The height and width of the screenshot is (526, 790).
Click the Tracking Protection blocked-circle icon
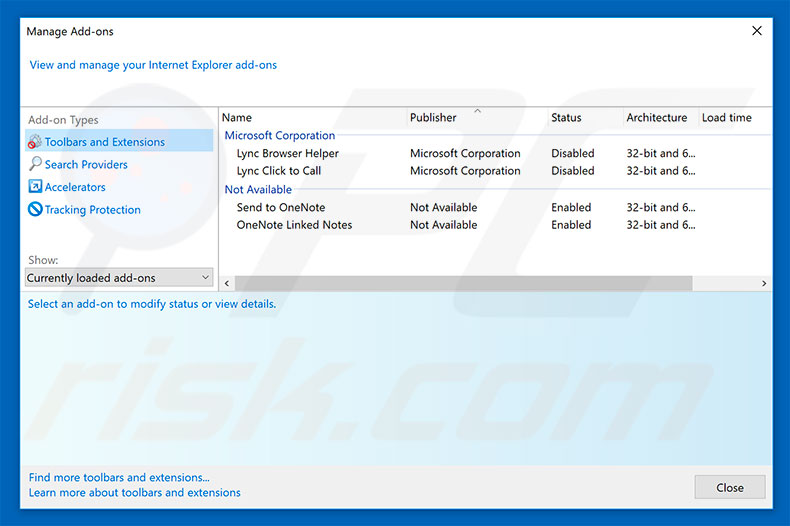(x=35, y=209)
